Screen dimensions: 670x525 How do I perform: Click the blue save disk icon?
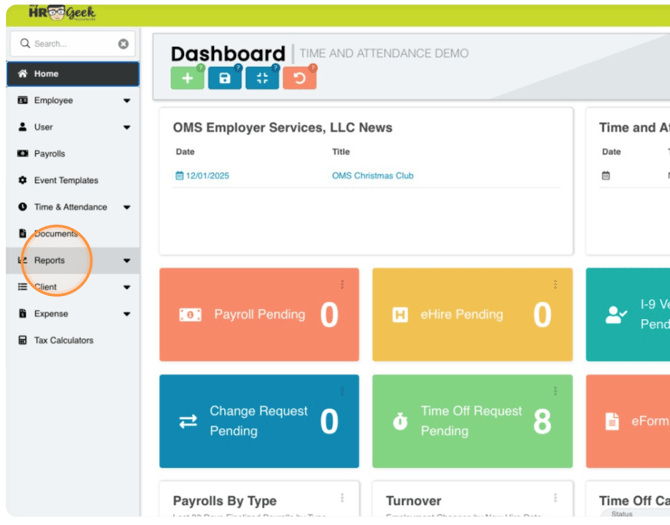point(224,78)
